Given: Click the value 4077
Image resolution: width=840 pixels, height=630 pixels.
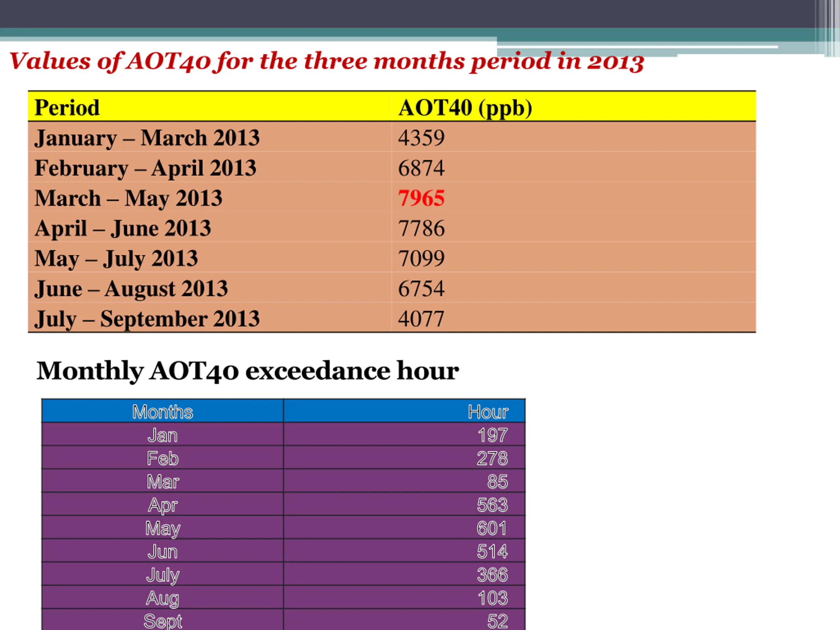Looking at the screenshot, I should (421, 319).
